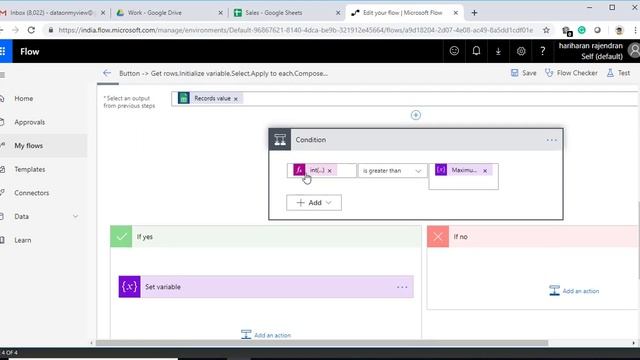Click the green If yes checkmark icon
This screenshot has height=360, width=640.
pyautogui.click(x=121, y=236)
